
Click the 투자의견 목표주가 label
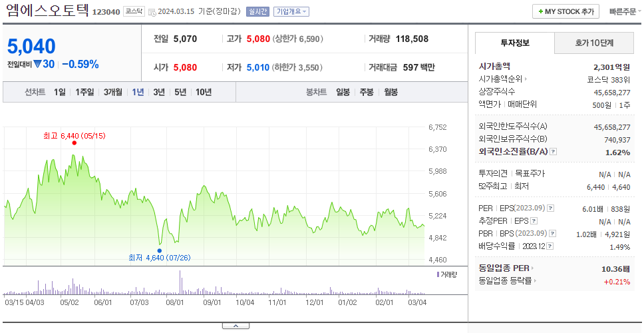tap(512, 174)
